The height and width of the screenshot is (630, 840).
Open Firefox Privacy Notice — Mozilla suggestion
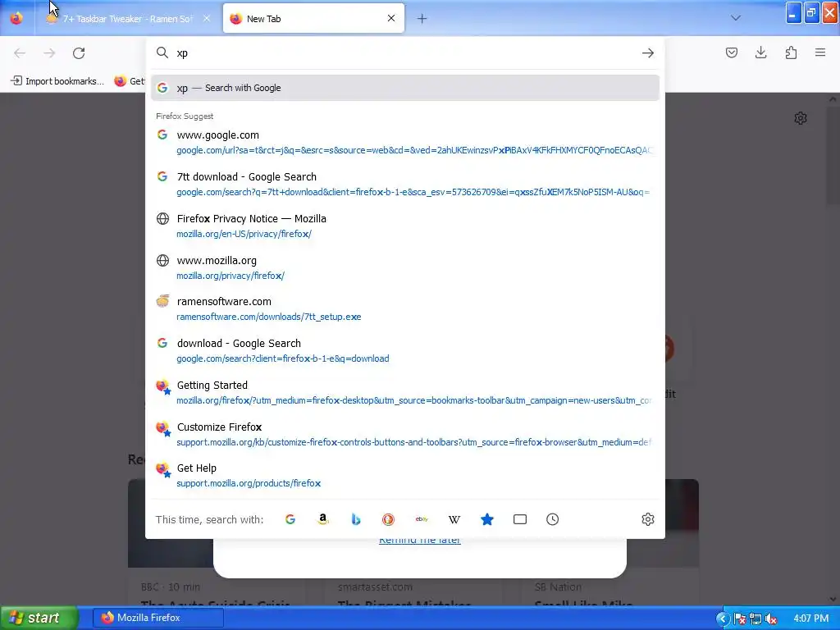[x=405, y=226]
